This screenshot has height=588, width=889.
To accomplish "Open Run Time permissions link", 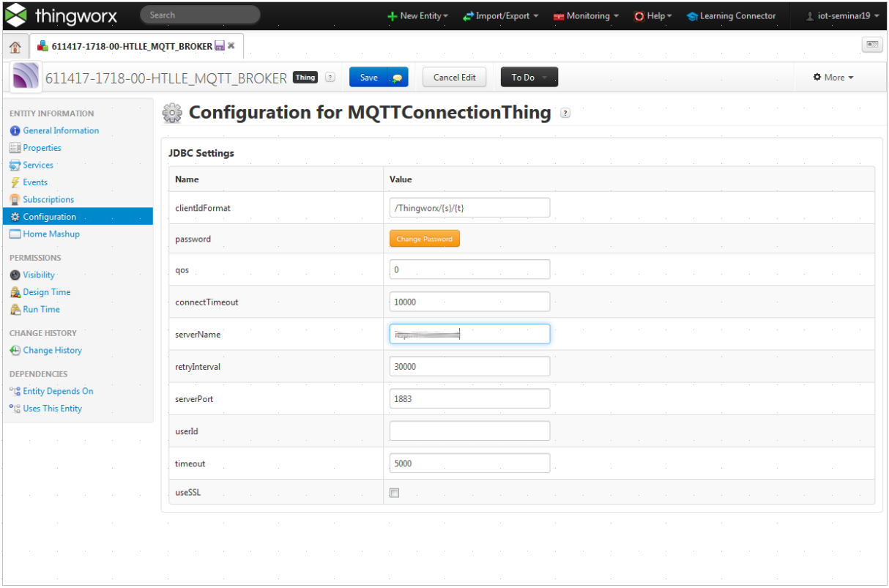I will click(x=41, y=310).
